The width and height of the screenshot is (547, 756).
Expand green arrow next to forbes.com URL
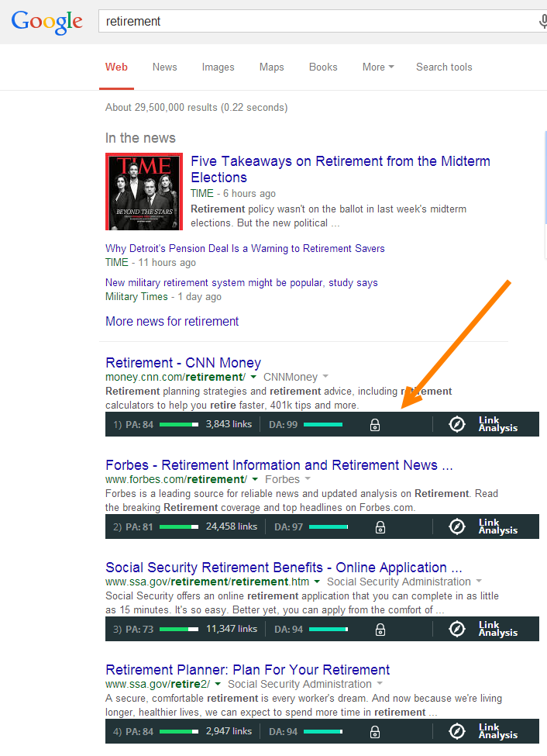click(x=255, y=479)
